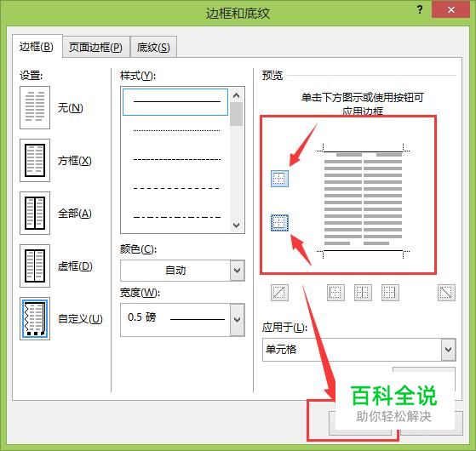
Task: Select the Custom (自定义) border setting icon
Action: 35,318
